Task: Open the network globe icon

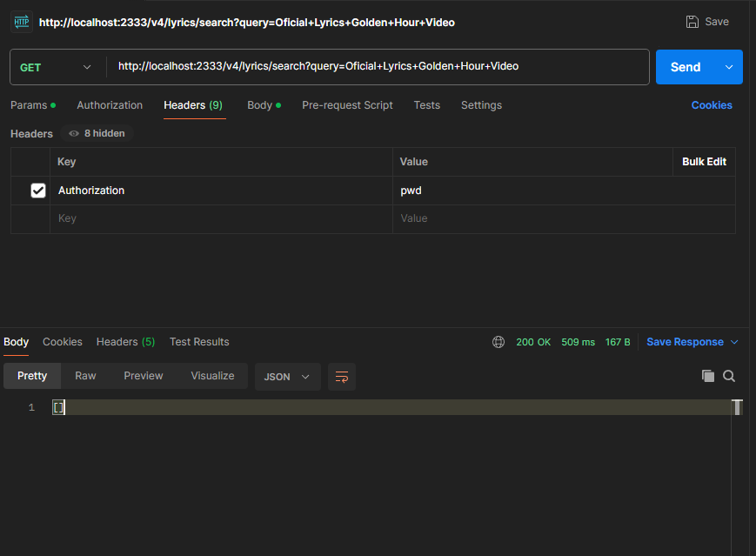Action: point(498,342)
